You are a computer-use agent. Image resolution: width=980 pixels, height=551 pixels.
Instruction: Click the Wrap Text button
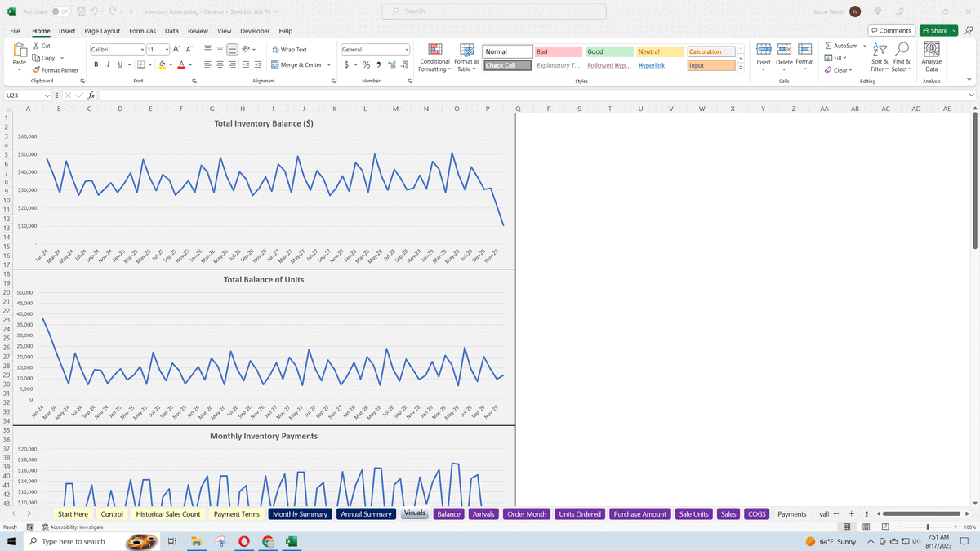pyautogui.click(x=289, y=50)
